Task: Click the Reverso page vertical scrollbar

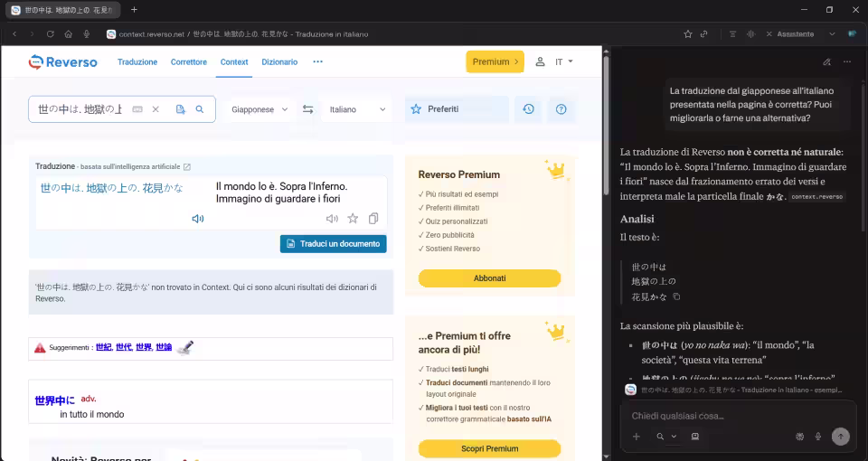Action: click(x=606, y=125)
